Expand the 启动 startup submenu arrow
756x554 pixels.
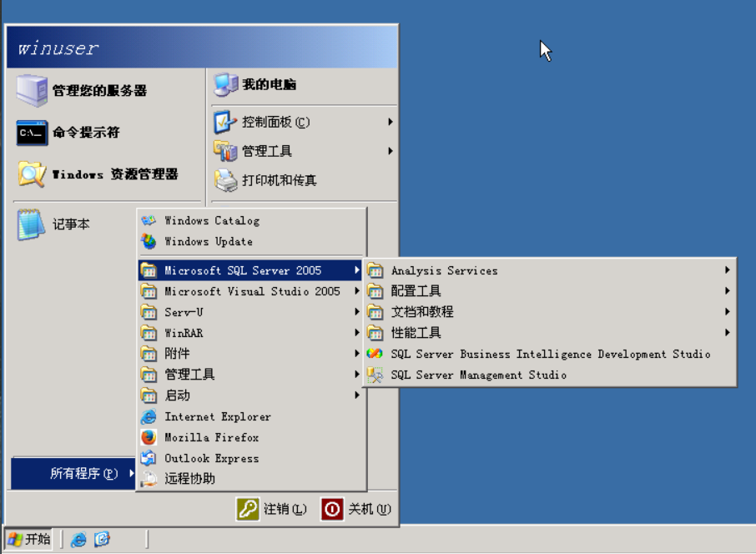click(x=357, y=395)
